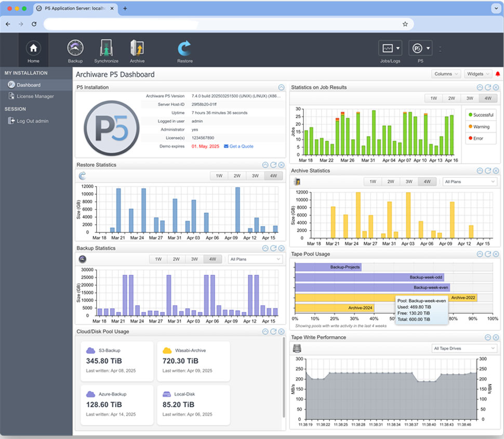This screenshot has height=439, width=504.
Task: Open License Manager in the sidebar
Action: pyautogui.click(x=36, y=96)
